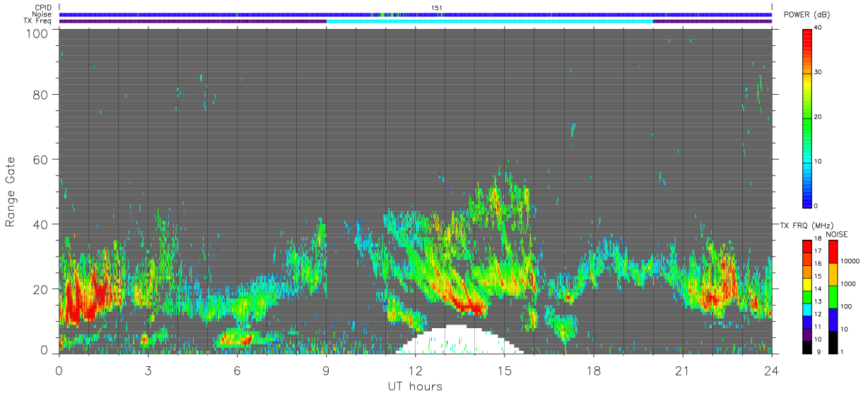Click the purple TX Freq segment before hour 9
The width and height of the screenshot is (868, 401).
click(x=193, y=21)
